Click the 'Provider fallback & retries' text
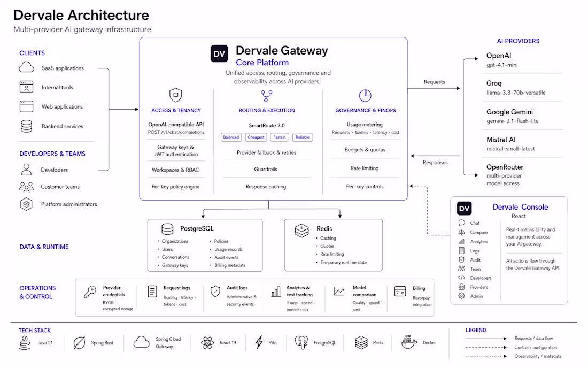Viewport: 588px width, 368px height. (x=266, y=152)
